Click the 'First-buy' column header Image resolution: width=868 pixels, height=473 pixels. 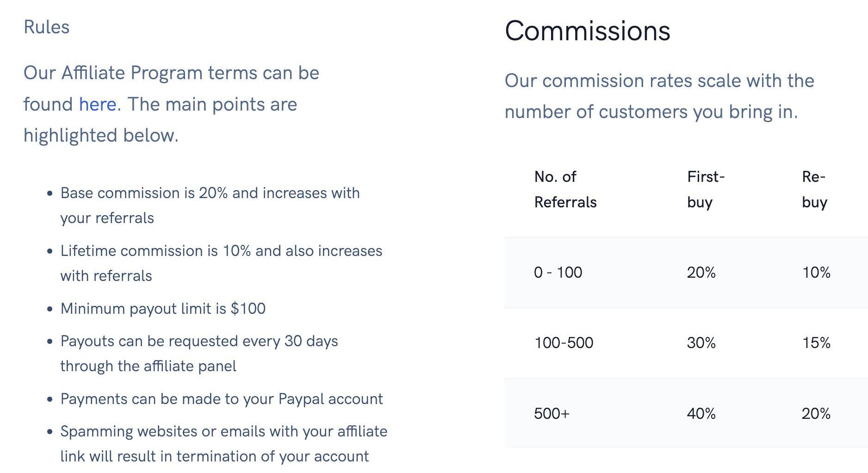click(x=705, y=189)
